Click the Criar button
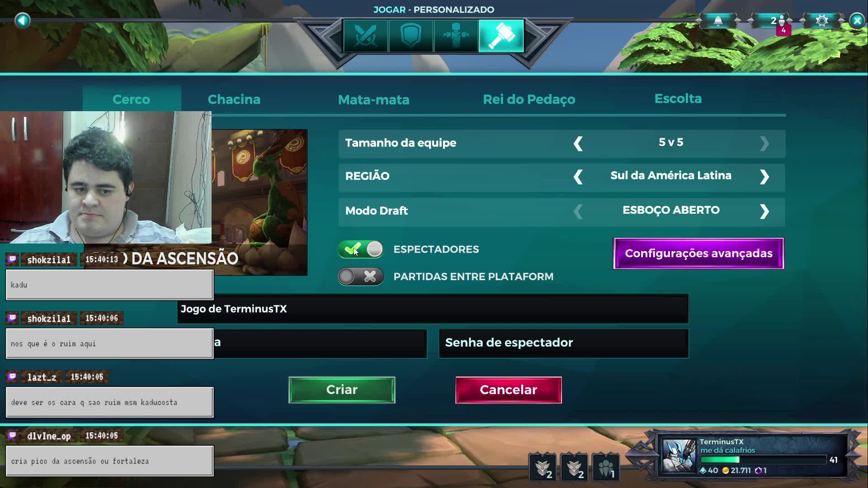This screenshot has height=488, width=868. click(x=342, y=389)
